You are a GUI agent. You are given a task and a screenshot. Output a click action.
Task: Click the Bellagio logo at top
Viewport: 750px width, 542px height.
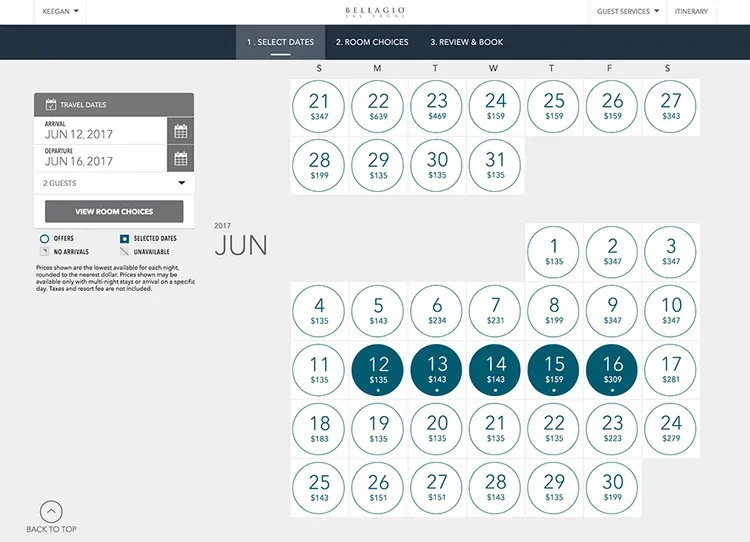(375, 11)
